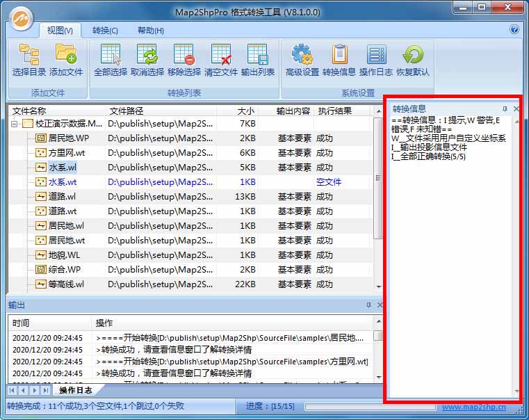Pin the 输出 panel
The height and width of the screenshot is (420, 529).
tap(368, 305)
